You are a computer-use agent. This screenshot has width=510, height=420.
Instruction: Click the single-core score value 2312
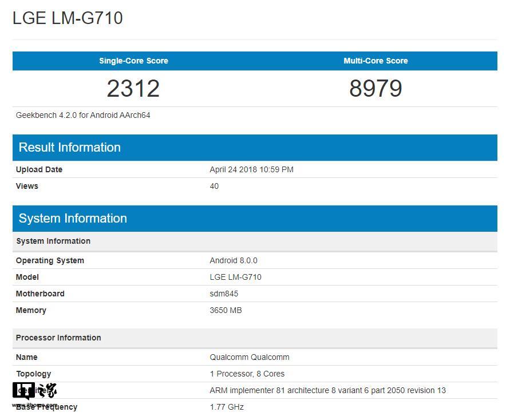133,89
